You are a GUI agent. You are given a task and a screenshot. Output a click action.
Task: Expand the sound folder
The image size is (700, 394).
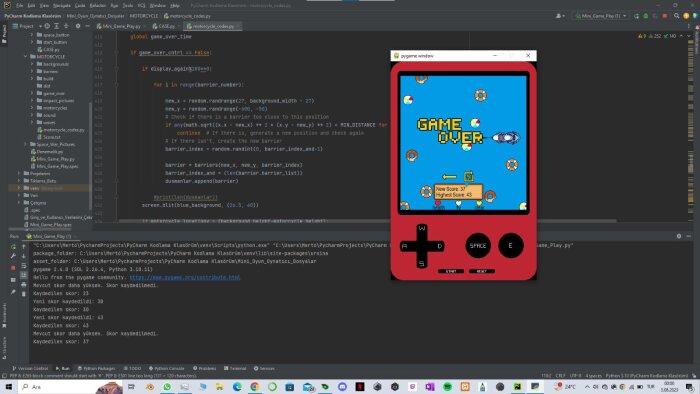[32, 115]
